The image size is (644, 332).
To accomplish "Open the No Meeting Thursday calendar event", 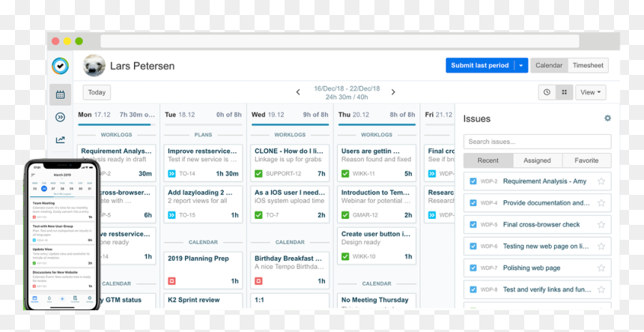I will coord(377,301).
